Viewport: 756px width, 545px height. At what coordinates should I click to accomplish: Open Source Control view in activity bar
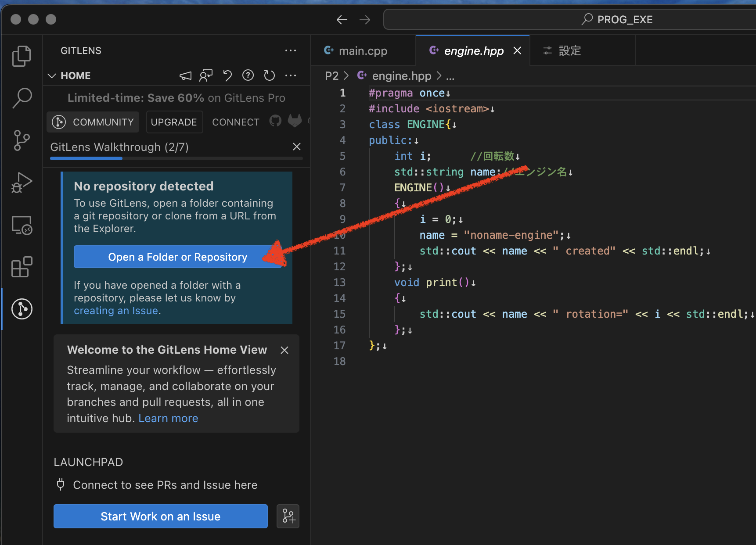[x=22, y=140]
